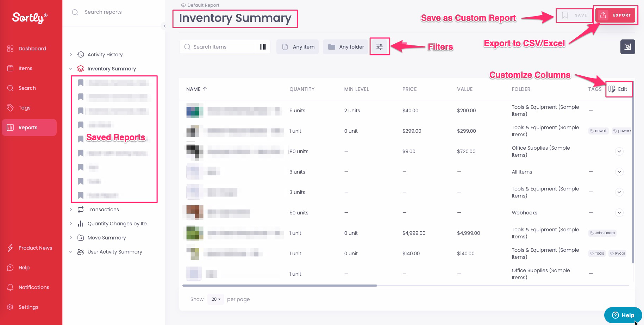Click the layout view icon at top right
The width and height of the screenshot is (644, 325).
point(627,47)
